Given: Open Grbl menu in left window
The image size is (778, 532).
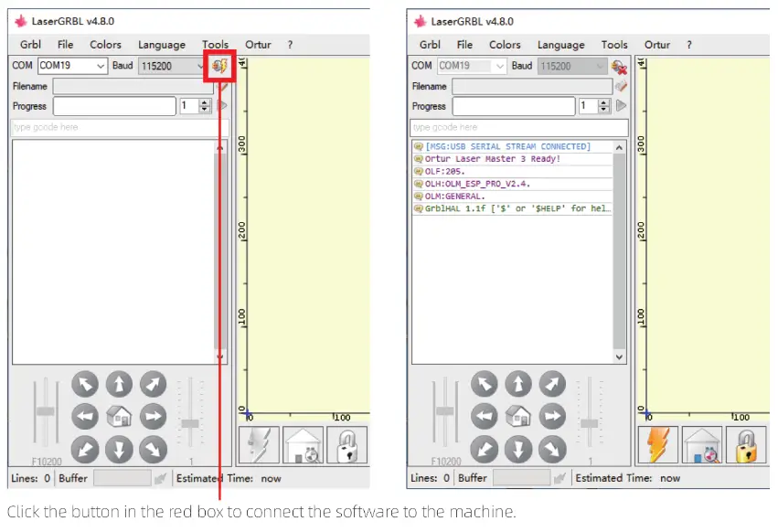Looking at the screenshot, I should [x=30, y=44].
